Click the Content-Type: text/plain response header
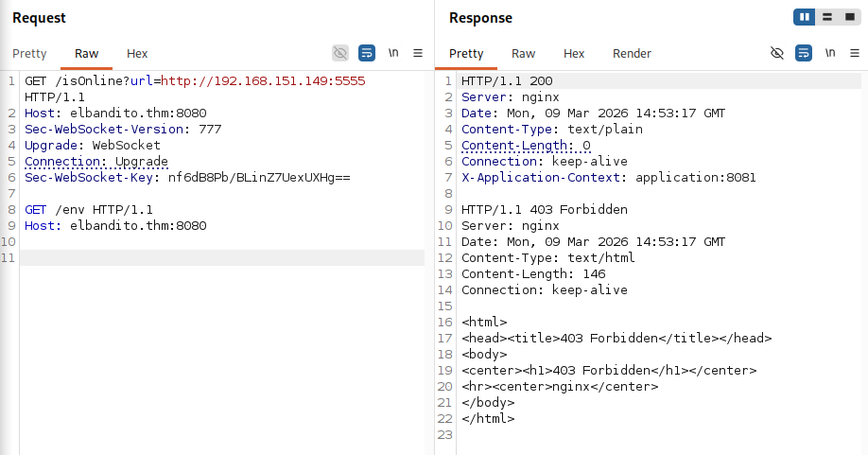The height and width of the screenshot is (455, 868). [552, 129]
